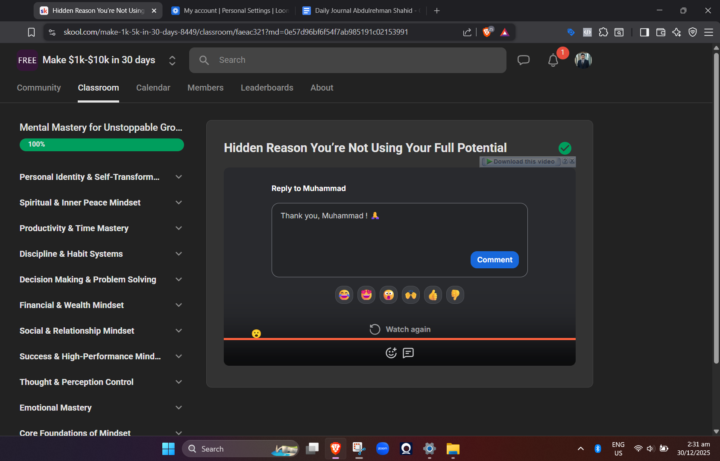The height and width of the screenshot is (461, 720).
Task: Click the Make $1k-$10k in 30 days title
Action: pyautogui.click(x=99, y=60)
